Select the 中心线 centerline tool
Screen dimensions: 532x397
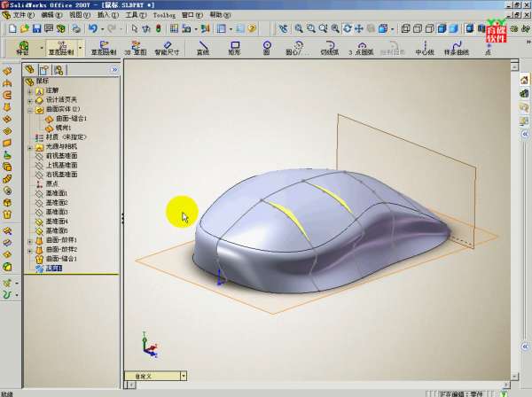tap(425, 48)
